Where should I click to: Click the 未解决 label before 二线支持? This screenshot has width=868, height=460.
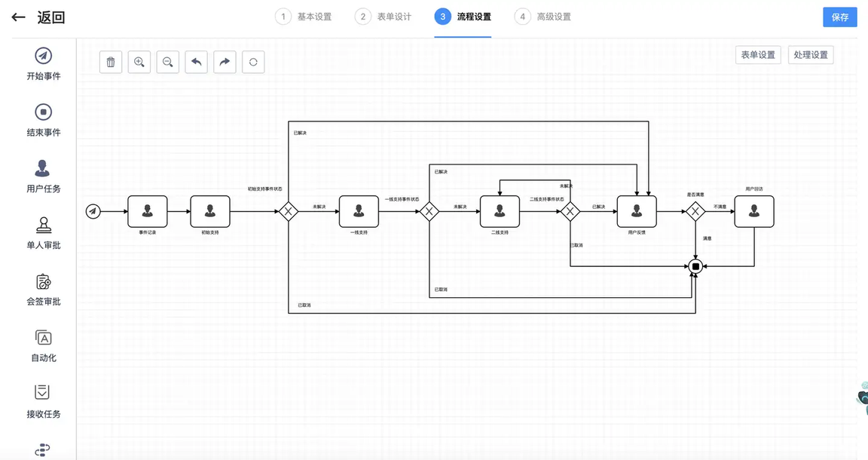point(460,207)
